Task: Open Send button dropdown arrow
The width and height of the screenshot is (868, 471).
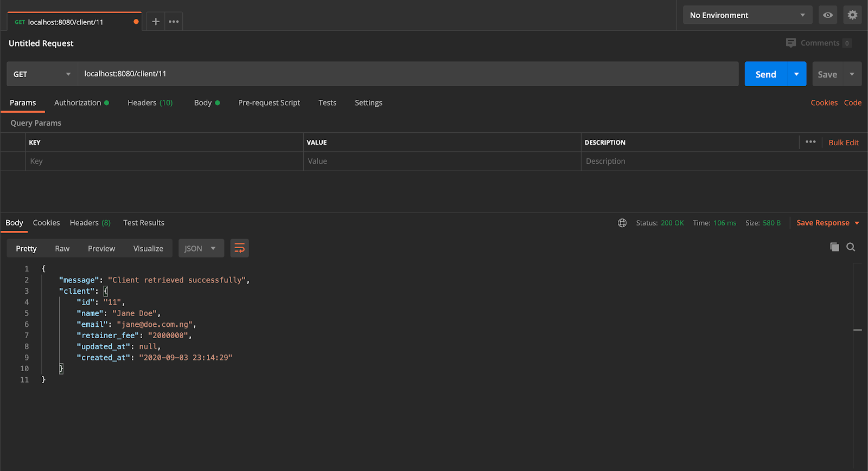Action: [x=796, y=74]
